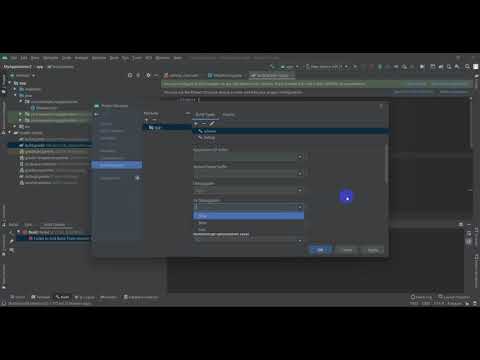Screen dimensions: 480x360
Task: Switch to the Flavors tab
Action: [x=228, y=114]
